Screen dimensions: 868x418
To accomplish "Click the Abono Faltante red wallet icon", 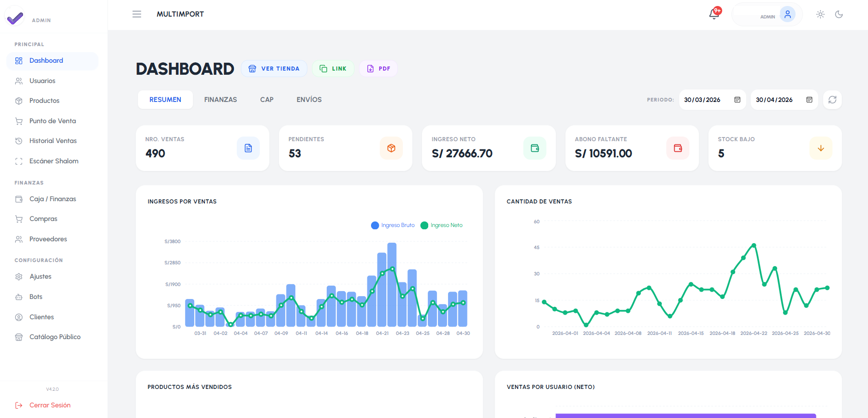I will [678, 148].
